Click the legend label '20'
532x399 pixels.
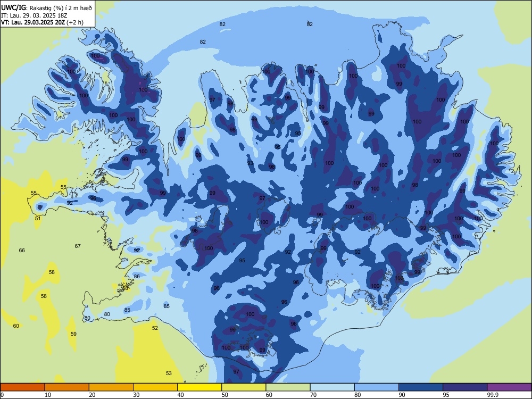click(92, 395)
